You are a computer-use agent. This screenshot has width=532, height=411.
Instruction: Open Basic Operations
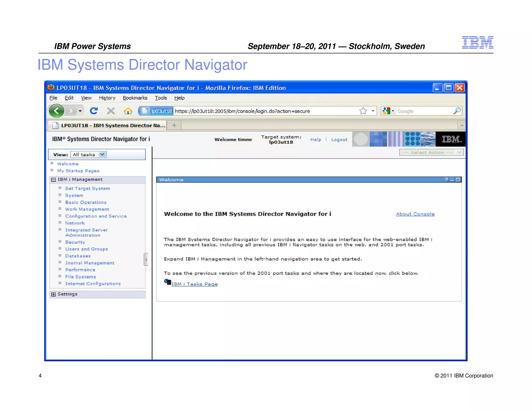point(86,202)
